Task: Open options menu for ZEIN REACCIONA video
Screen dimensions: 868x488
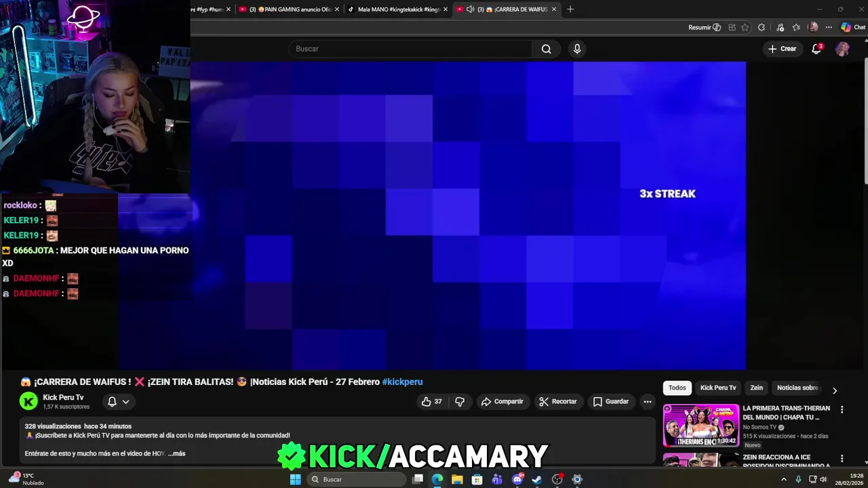Action: coord(842,459)
